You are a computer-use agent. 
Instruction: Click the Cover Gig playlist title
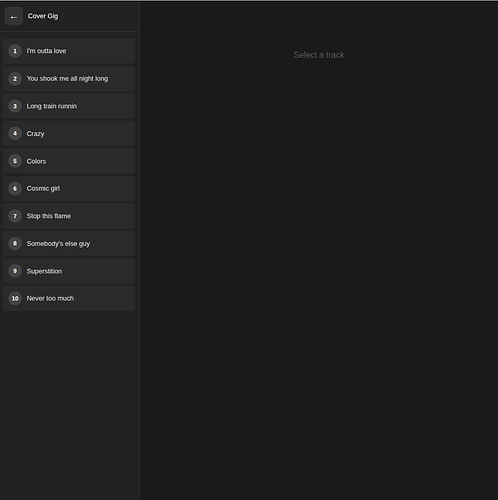[43, 16]
